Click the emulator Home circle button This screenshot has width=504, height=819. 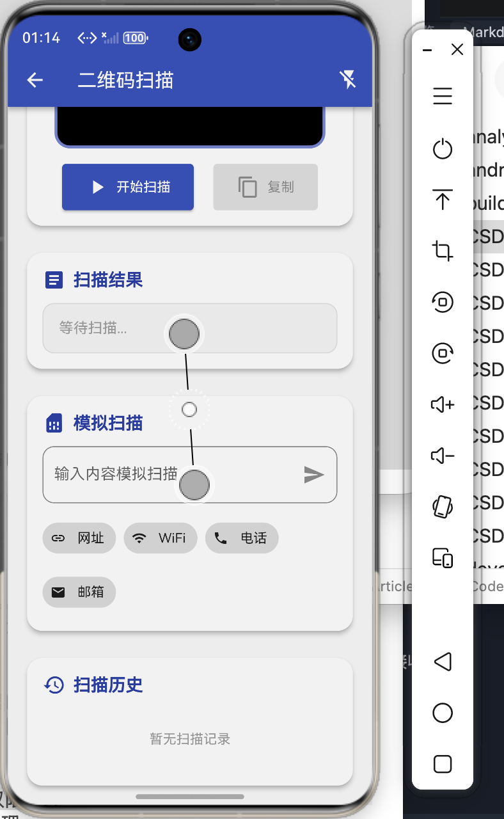(x=443, y=713)
